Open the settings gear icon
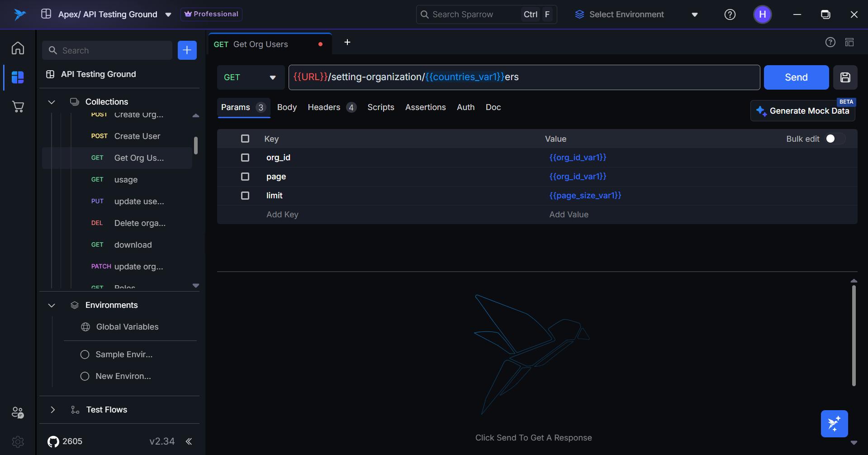The image size is (868, 455). pyautogui.click(x=18, y=441)
